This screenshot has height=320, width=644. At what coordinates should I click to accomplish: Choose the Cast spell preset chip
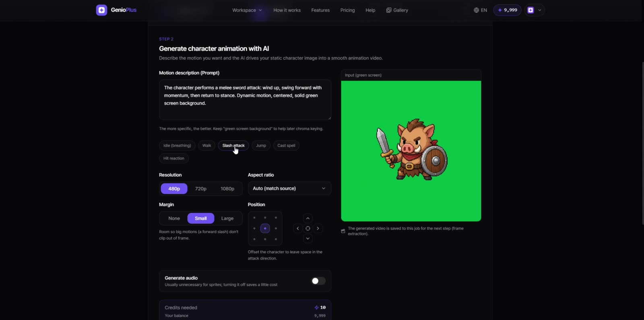286,145
